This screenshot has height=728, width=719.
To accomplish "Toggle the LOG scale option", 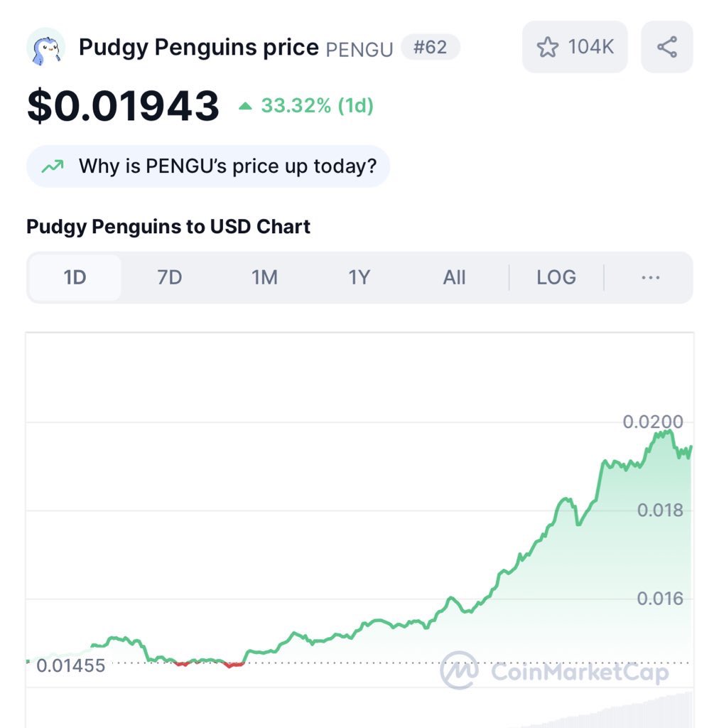I will coord(556,278).
